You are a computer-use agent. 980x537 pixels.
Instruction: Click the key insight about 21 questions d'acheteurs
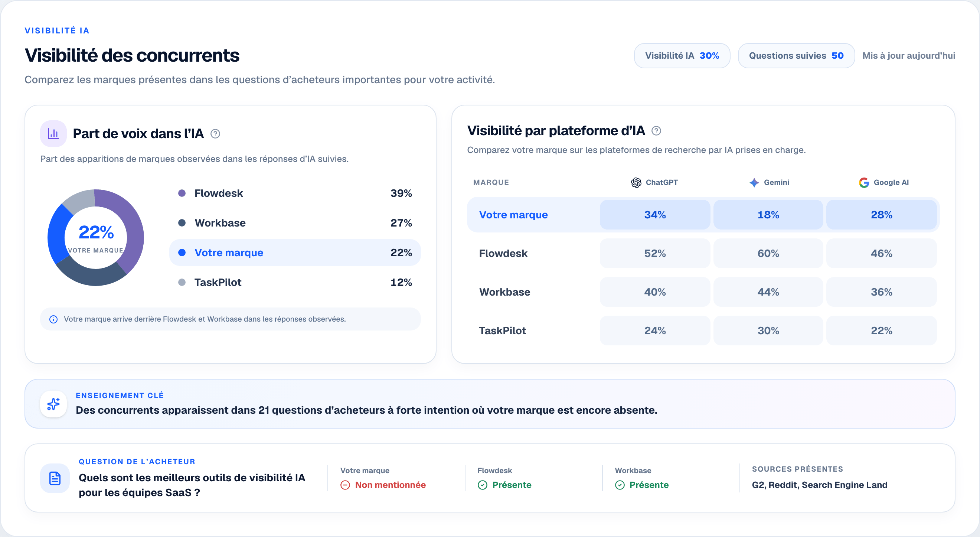366,410
